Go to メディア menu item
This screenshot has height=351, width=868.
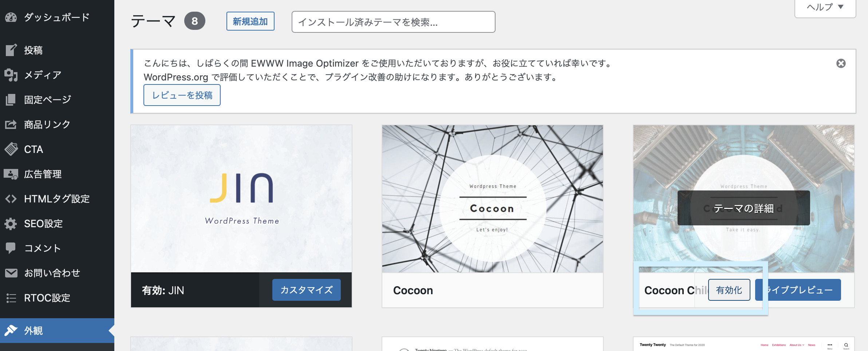[x=43, y=75]
